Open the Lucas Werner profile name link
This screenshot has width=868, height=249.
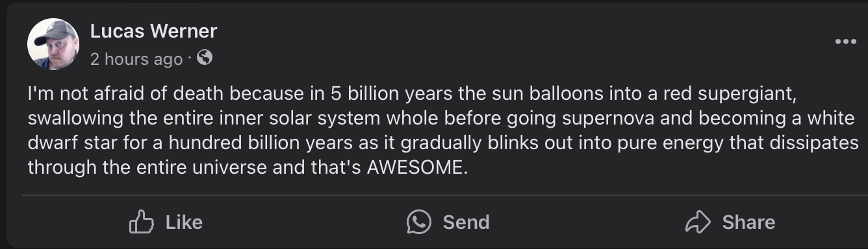coord(153,30)
